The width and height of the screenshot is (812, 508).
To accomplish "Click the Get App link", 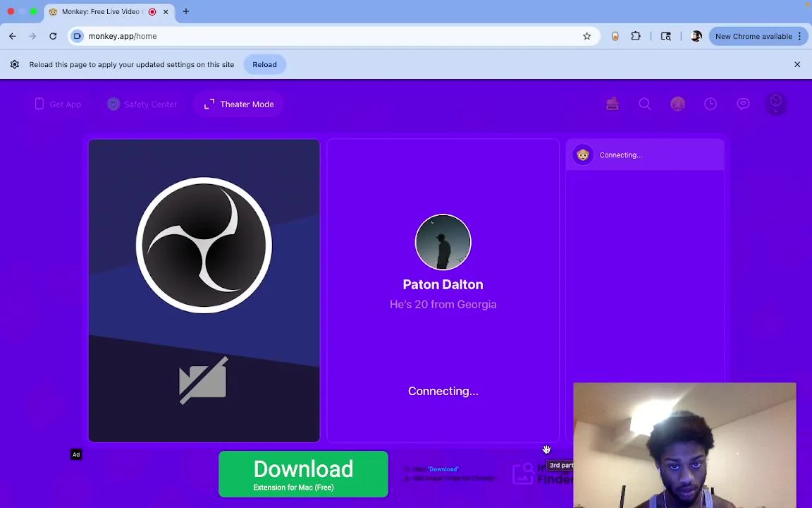I will (58, 104).
